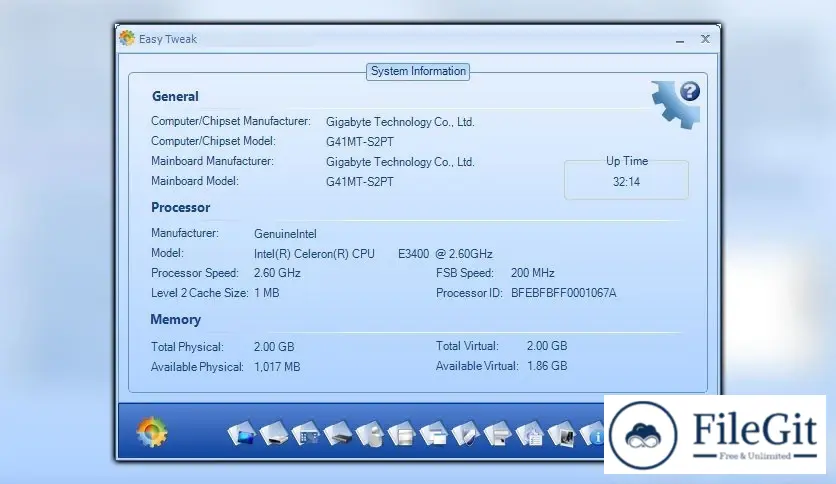
Task: Open the task list with clock icon
Action: pyautogui.click(x=530, y=433)
